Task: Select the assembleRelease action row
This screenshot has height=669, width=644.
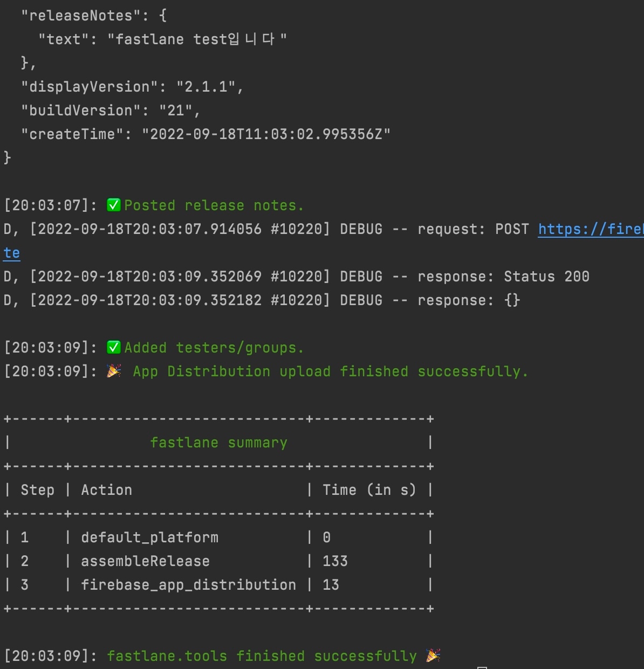Action: (x=145, y=561)
